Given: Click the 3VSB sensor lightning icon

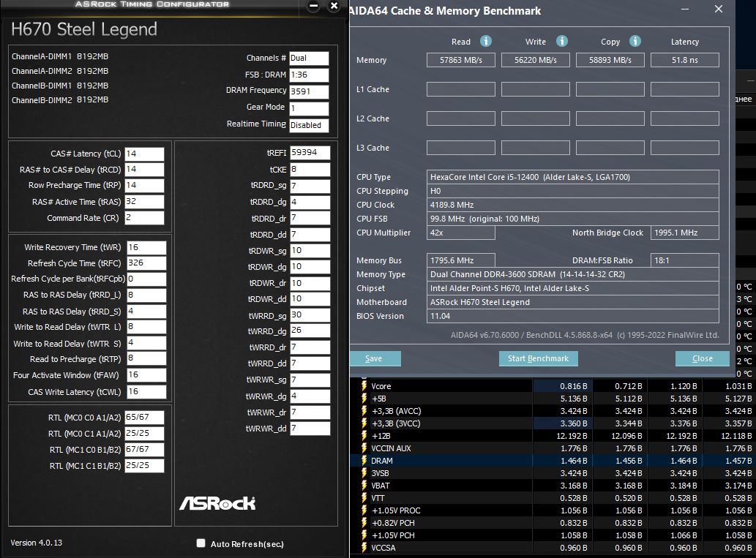Looking at the screenshot, I should coord(364,473).
